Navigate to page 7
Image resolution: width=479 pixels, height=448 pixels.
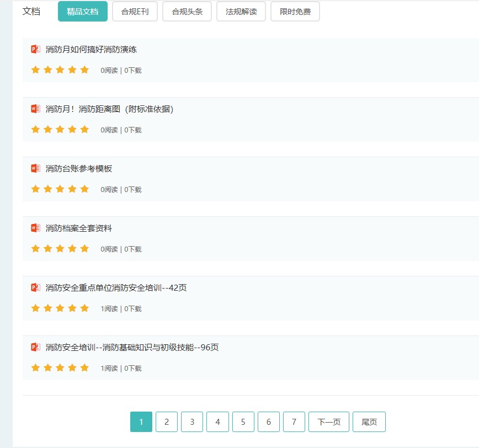point(294,422)
